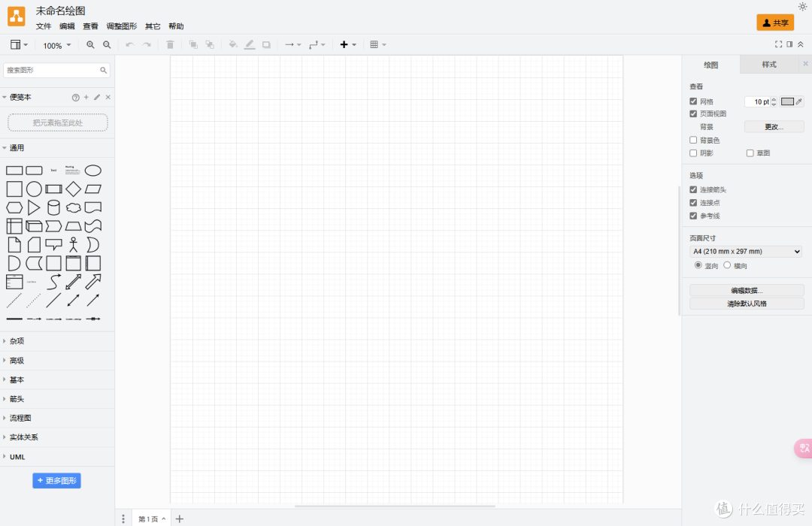
Task: Switch appearance with the sun icon
Action: (802, 7)
